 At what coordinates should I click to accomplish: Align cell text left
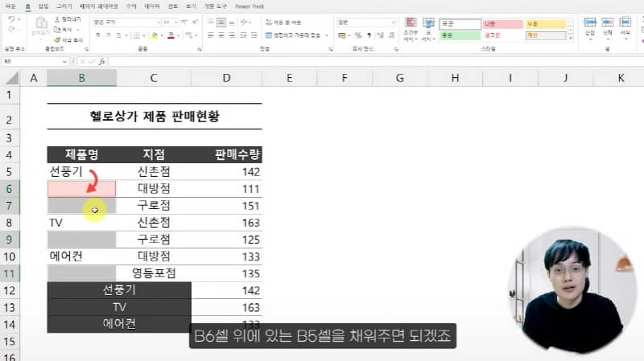coord(210,35)
